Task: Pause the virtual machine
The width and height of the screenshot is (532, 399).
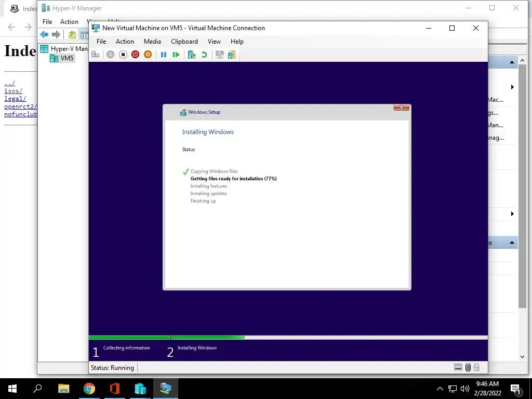Action: pos(164,55)
